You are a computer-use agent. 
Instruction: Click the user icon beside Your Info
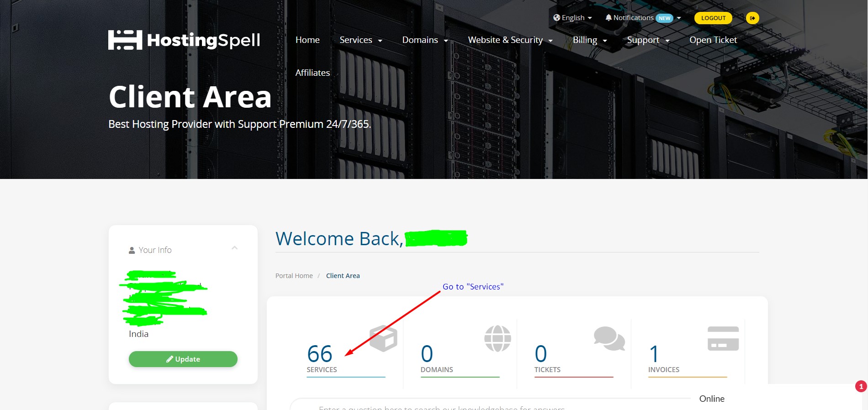(132, 250)
